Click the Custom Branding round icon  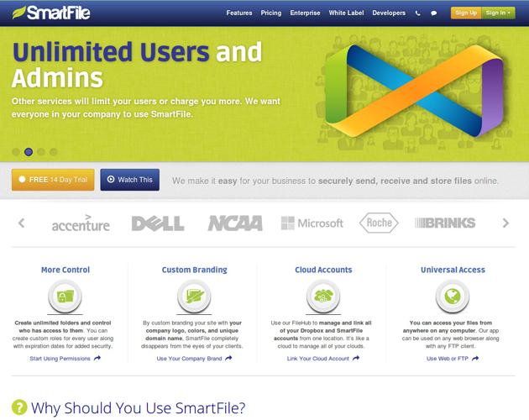tap(194, 296)
